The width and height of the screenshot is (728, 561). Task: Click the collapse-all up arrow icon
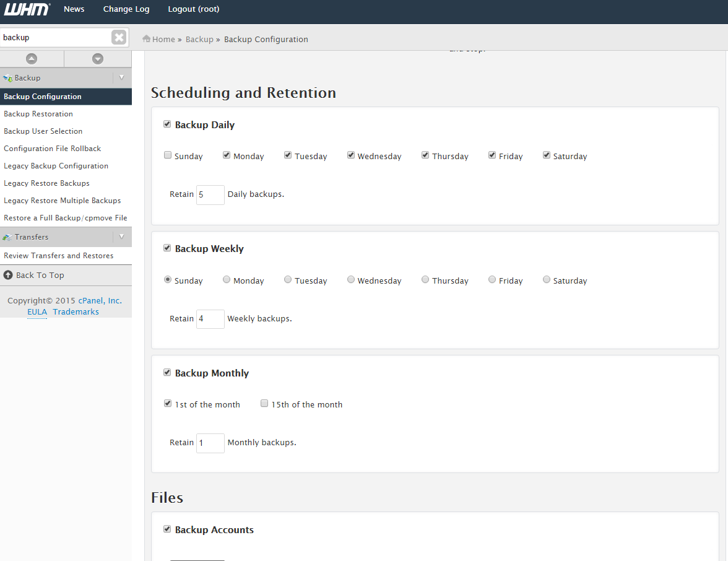(32, 59)
